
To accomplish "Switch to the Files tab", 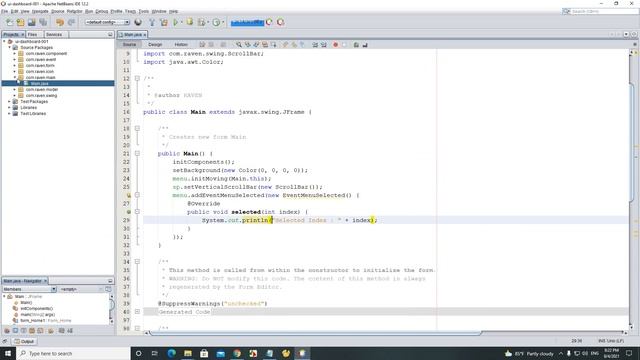I will 33,35.
